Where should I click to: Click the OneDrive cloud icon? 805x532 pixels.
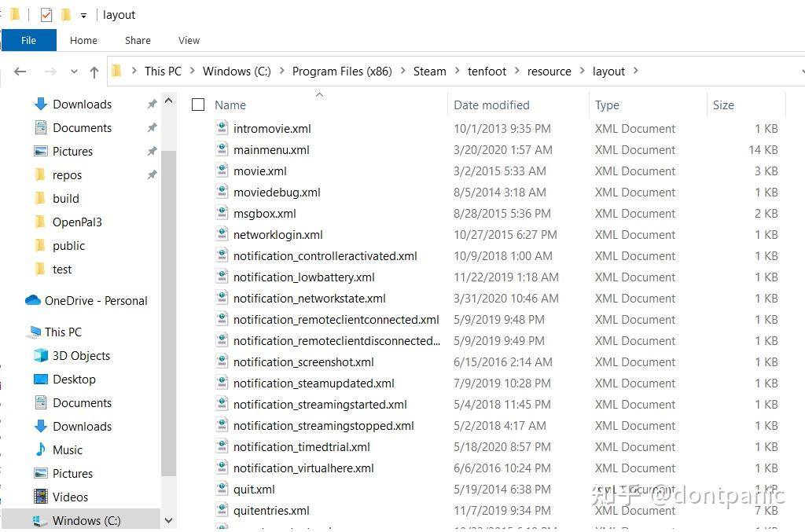pyautogui.click(x=33, y=300)
